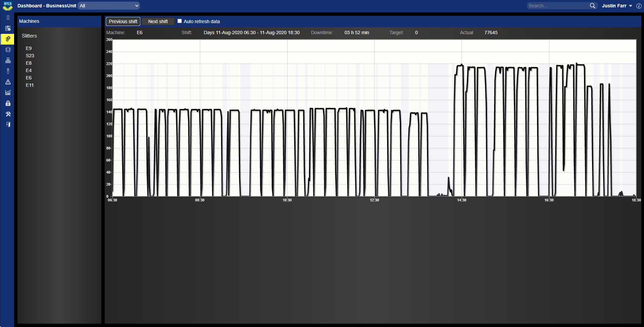
Task: Click the logout door icon
Action: (8, 125)
